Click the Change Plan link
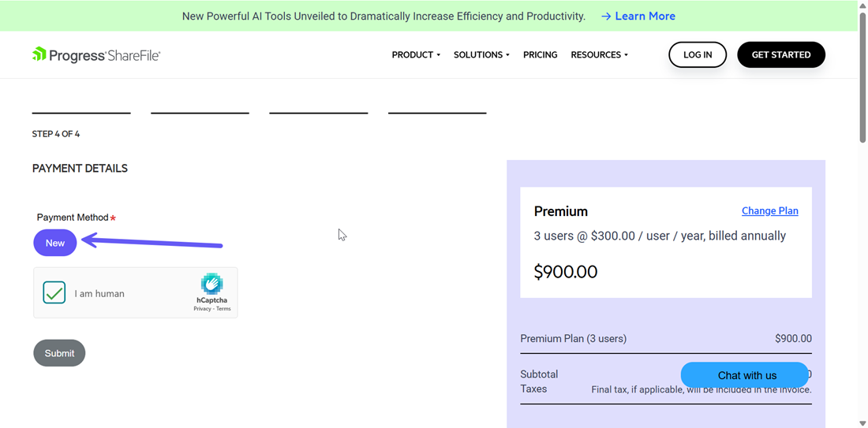 (769, 211)
